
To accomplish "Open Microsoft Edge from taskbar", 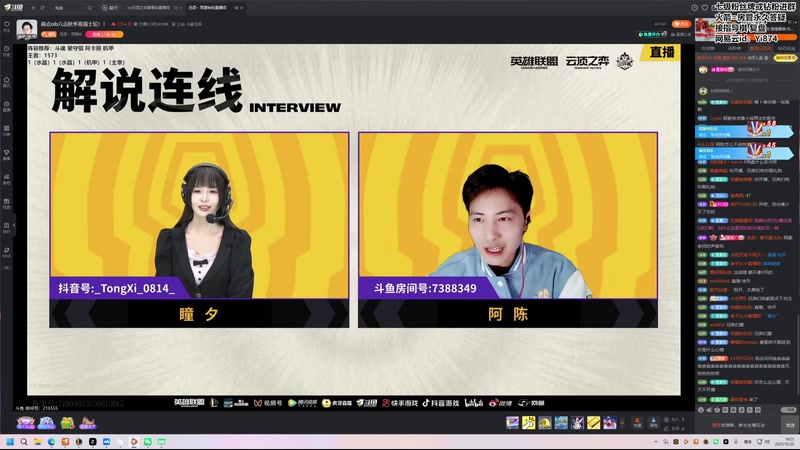I will coord(52,442).
